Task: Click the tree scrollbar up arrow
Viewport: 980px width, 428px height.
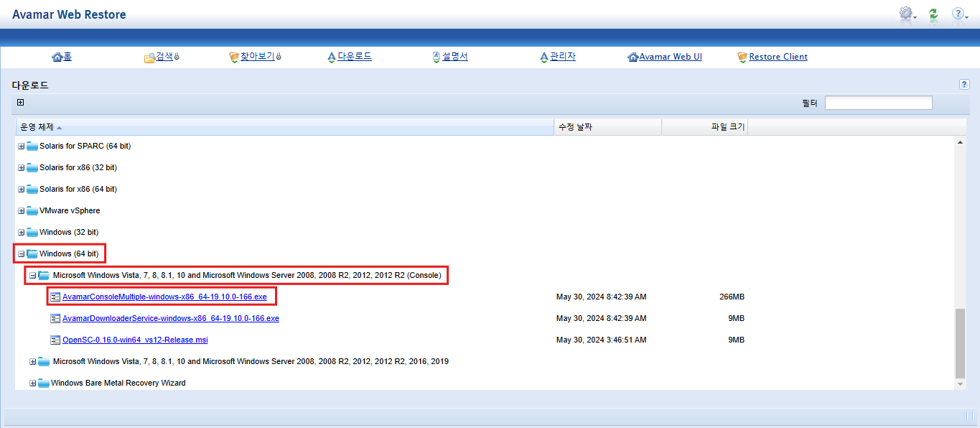Action: pos(960,142)
